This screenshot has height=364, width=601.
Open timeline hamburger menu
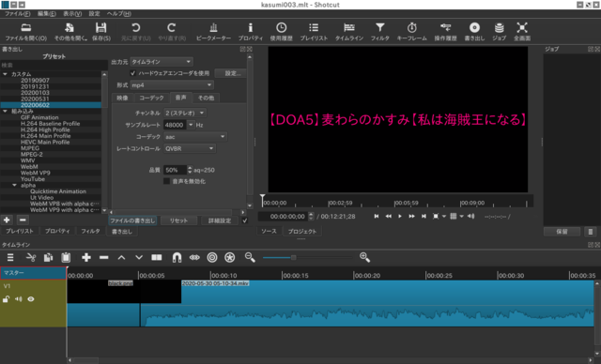pos(10,258)
